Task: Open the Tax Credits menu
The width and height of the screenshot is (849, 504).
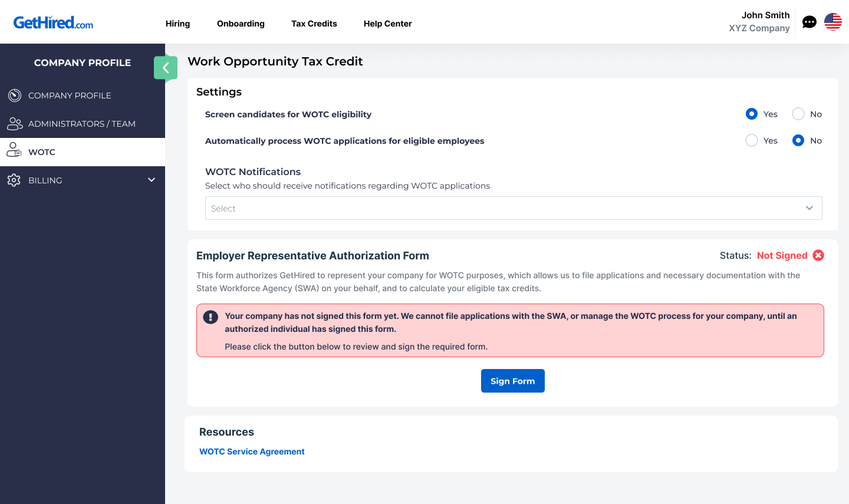Action: point(314,24)
